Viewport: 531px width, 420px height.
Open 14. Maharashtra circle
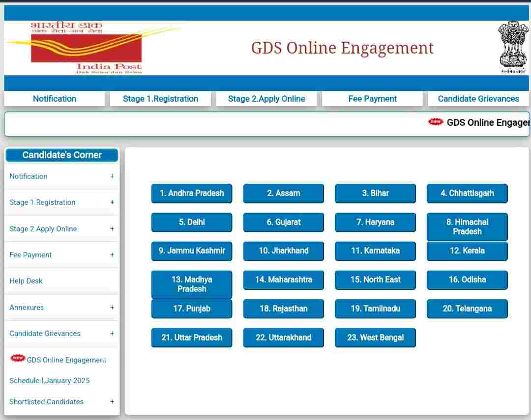284,280
